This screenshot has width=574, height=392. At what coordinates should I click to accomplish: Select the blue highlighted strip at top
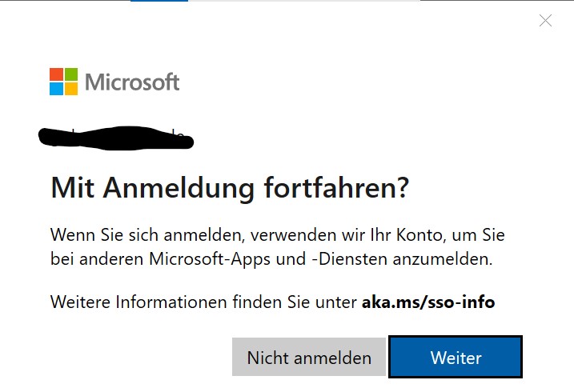(159, 1)
